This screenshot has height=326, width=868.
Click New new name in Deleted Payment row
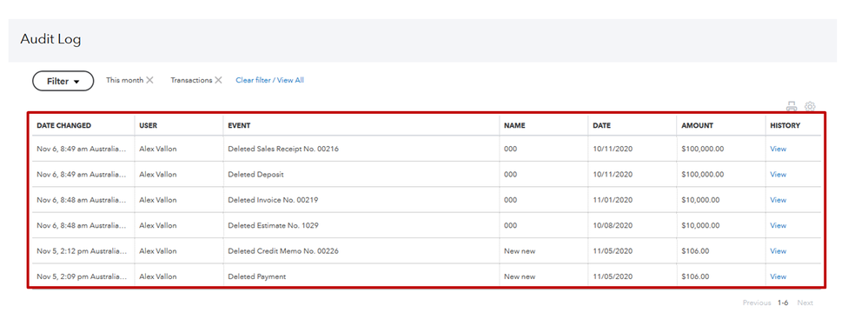(520, 276)
